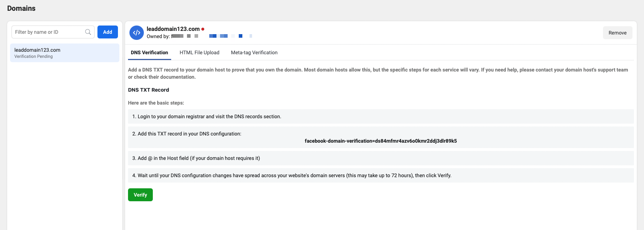The width and height of the screenshot is (644, 230).
Task: Click the Here are the basic steps text
Action: click(x=156, y=103)
